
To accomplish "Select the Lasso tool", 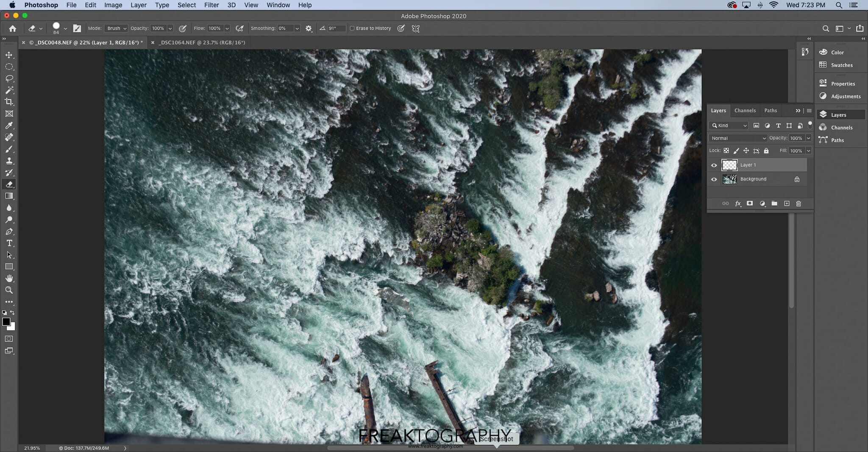I will (9, 78).
